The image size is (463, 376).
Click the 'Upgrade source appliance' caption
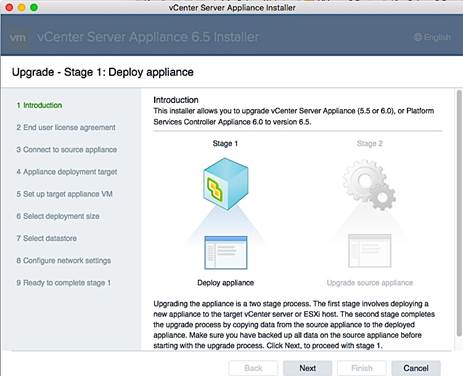(370, 283)
